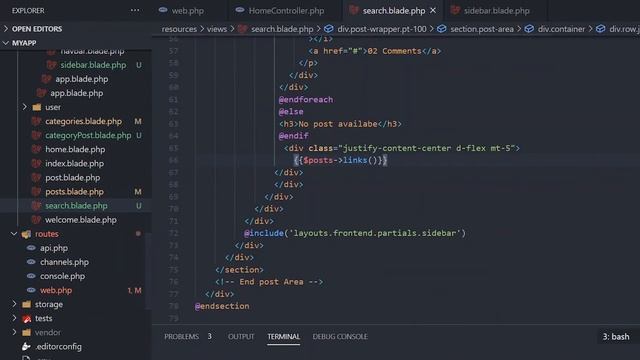Image resolution: width=640 pixels, height=360 pixels.
Task: Click the blade icon next to home.blade.php
Action: (36, 149)
